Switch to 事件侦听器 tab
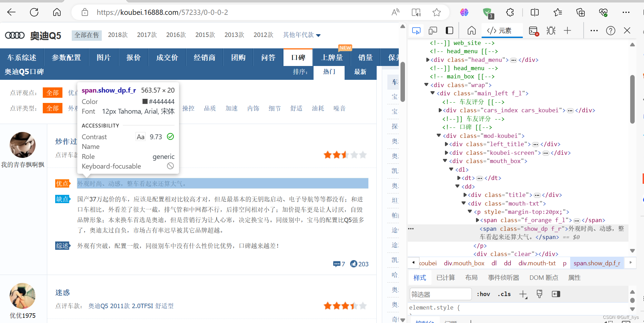This screenshot has width=644, height=323. pos(504,278)
